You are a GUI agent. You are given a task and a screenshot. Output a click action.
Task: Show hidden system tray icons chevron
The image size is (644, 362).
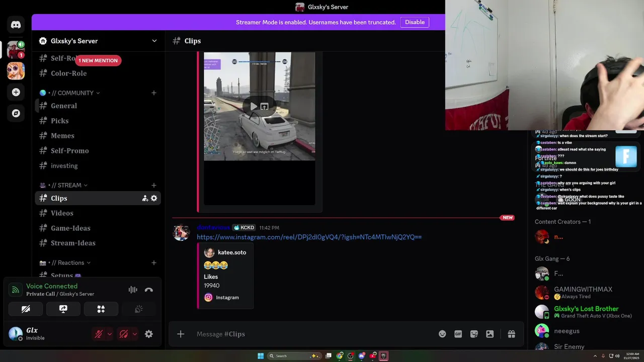click(x=595, y=356)
